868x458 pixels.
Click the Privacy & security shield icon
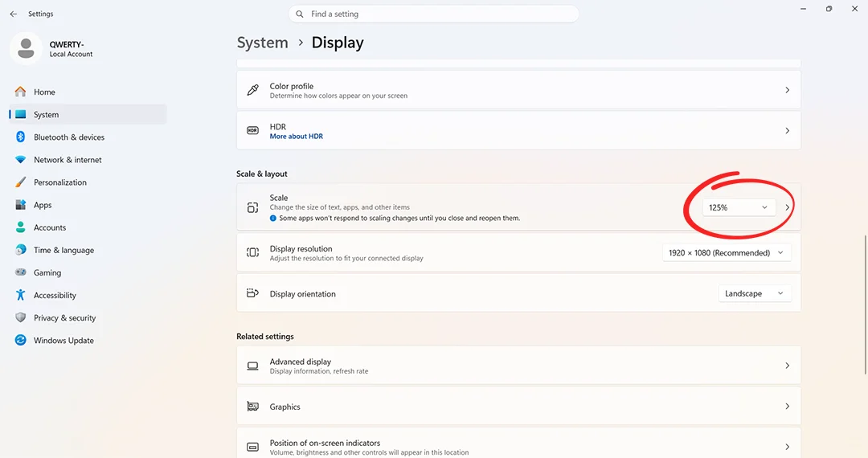20,317
